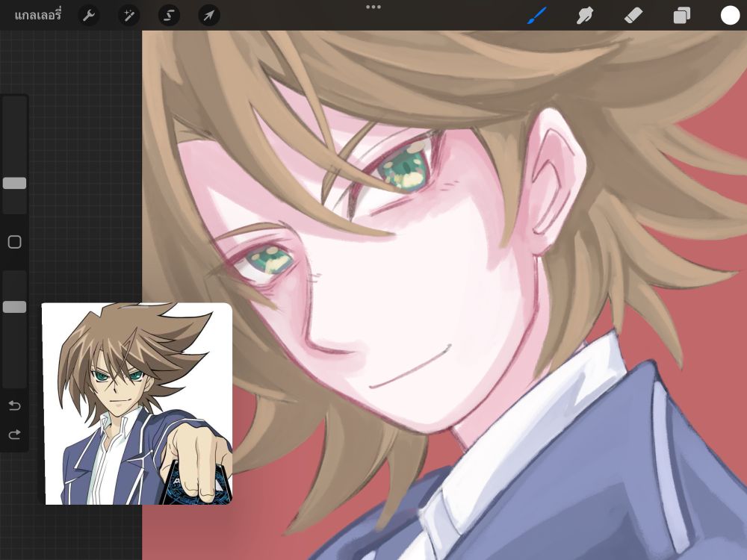
Task: Redo the last undone stroke
Action: tap(15, 435)
